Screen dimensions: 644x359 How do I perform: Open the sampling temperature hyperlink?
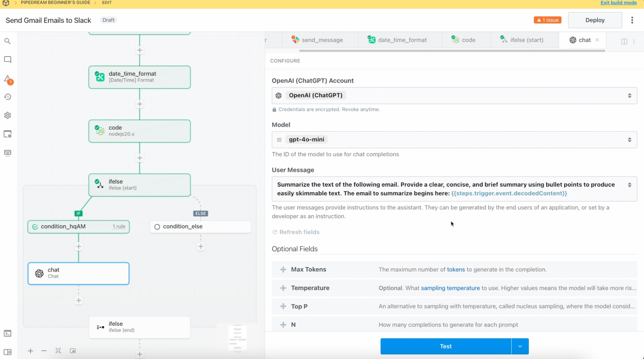tap(450, 288)
